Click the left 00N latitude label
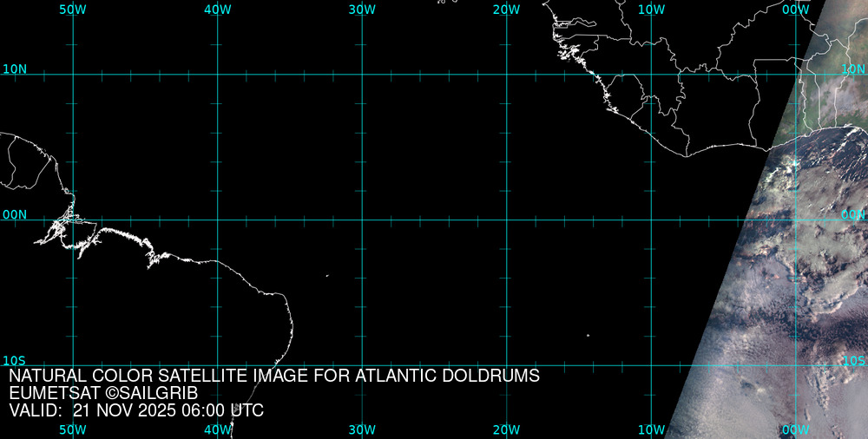868x439 pixels. (x=15, y=214)
